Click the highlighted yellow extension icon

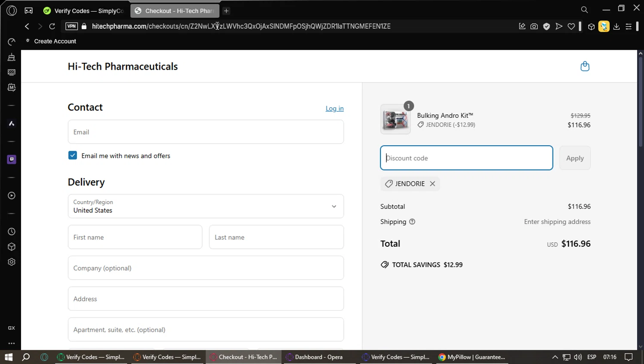click(x=604, y=26)
